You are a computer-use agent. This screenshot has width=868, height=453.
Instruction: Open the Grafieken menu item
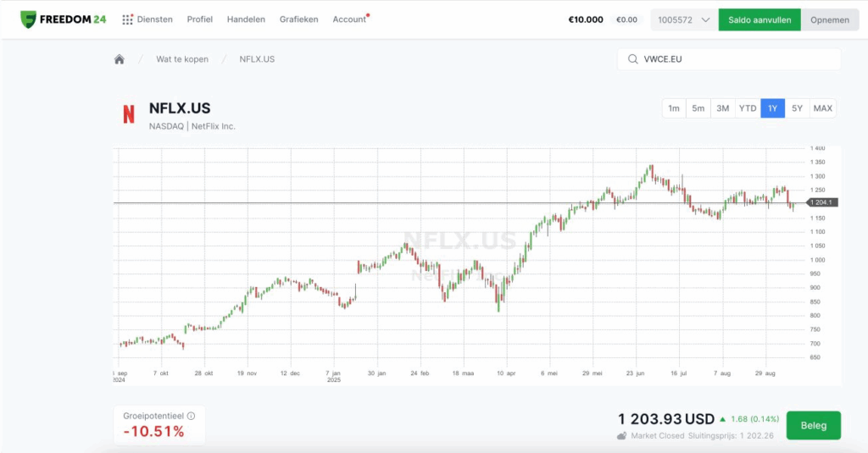[298, 19]
